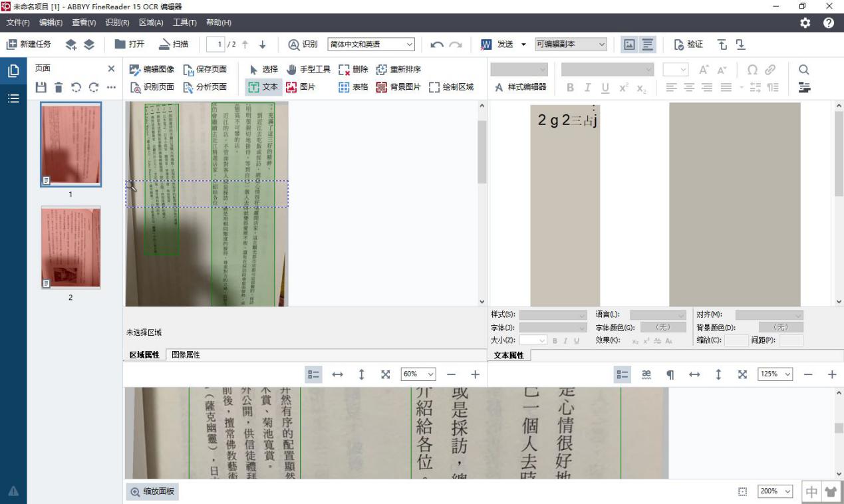This screenshot has height=504, width=844.
Task: Switch to the list details sidebar view
Action: 13,98
